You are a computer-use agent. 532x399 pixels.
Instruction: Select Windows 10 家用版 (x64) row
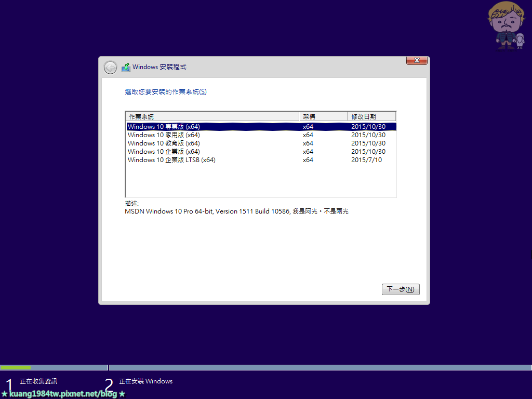click(x=261, y=135)
